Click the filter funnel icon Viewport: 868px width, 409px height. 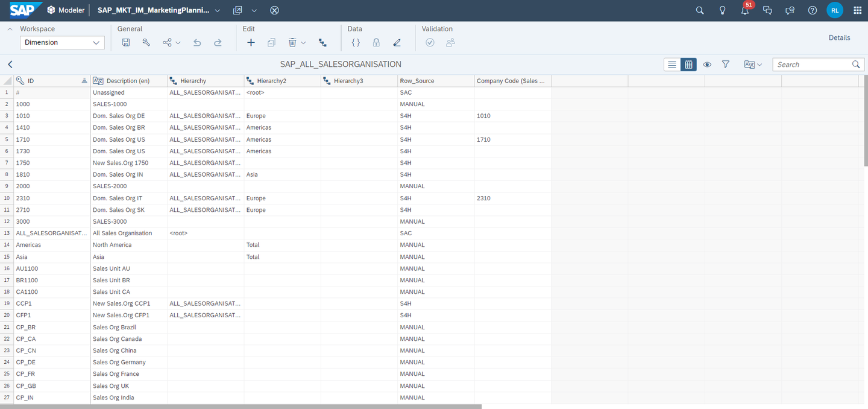tap(726, 65)
